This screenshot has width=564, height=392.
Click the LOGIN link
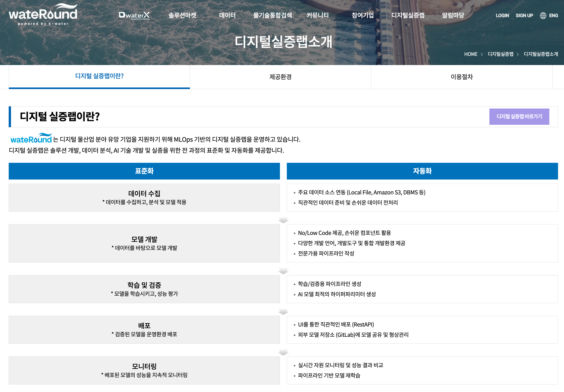[x=502, y=16]
